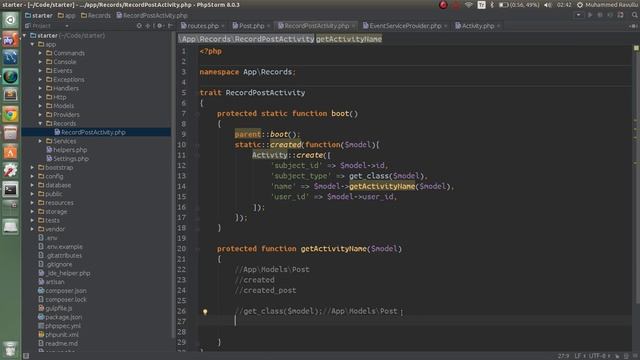The image size is (640, 360).
Task: Open the run configuration dropdown
Action: [x=578, y=15]
